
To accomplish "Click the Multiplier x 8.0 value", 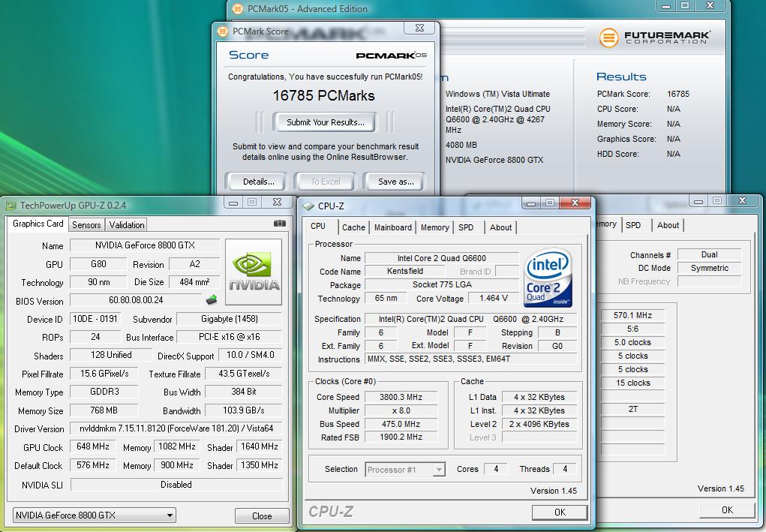I will (401, 410).
